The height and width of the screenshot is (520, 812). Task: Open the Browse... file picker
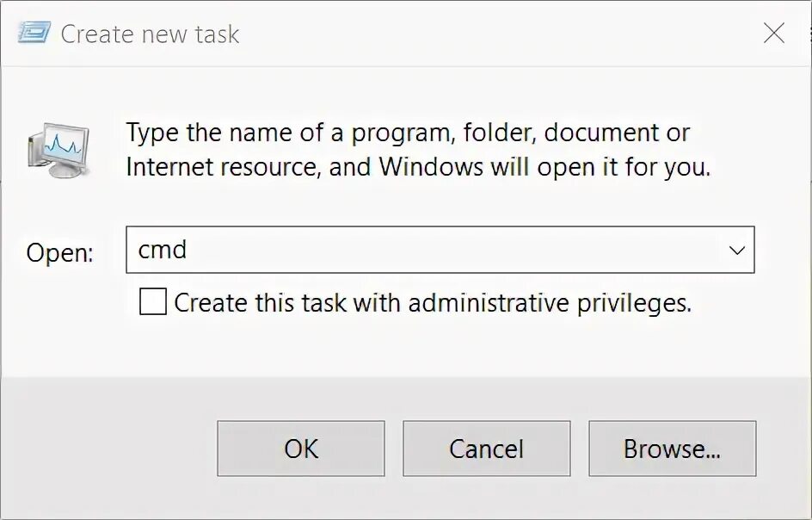coord(672,449)
